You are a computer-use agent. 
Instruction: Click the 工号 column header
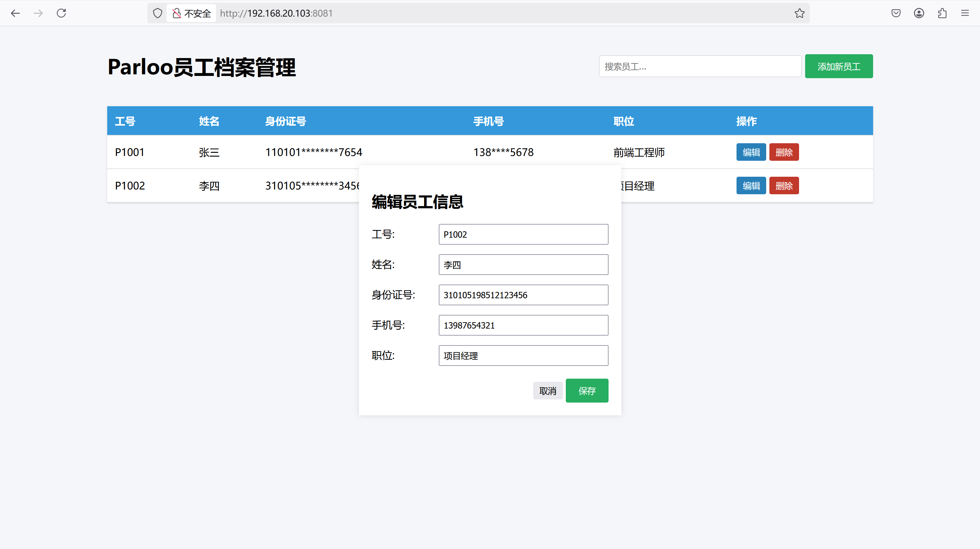[x=125, y=121]
